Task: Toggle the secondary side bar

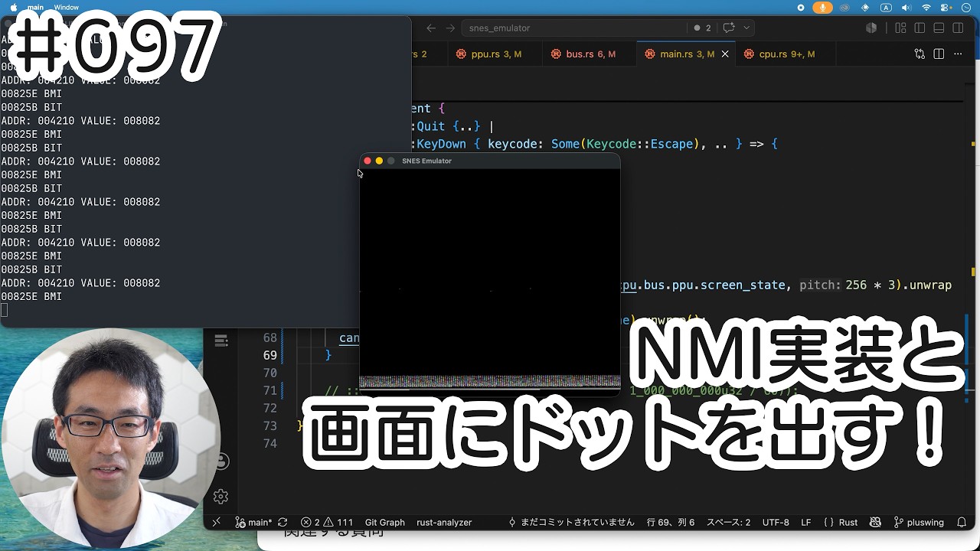Action: 958,28
